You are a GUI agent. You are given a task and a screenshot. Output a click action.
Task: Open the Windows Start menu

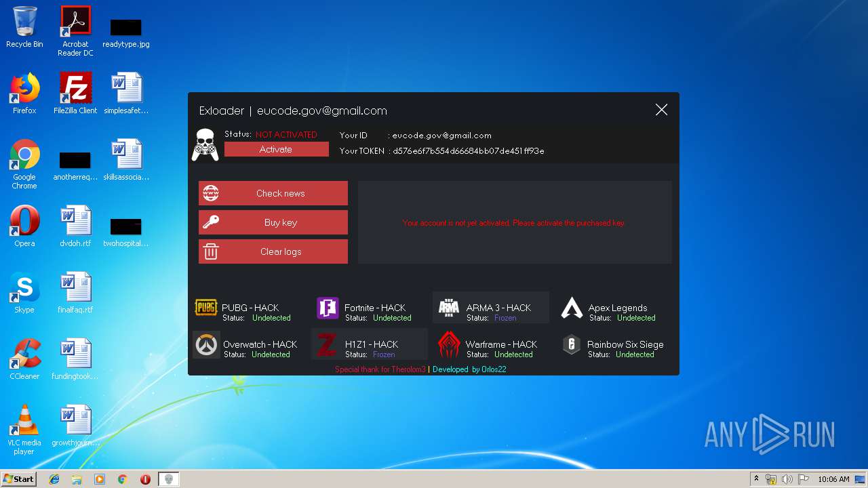click(18, 479)
